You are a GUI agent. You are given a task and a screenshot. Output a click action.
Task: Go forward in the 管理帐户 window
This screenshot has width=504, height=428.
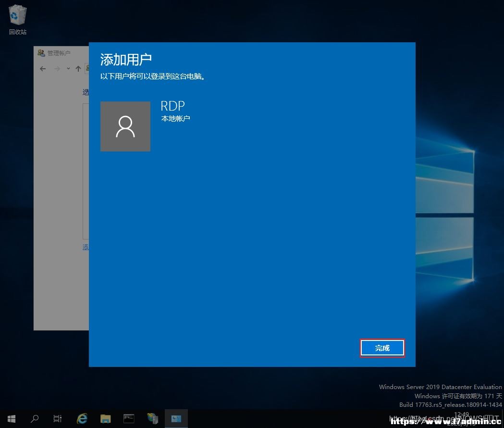click(57, 69)
